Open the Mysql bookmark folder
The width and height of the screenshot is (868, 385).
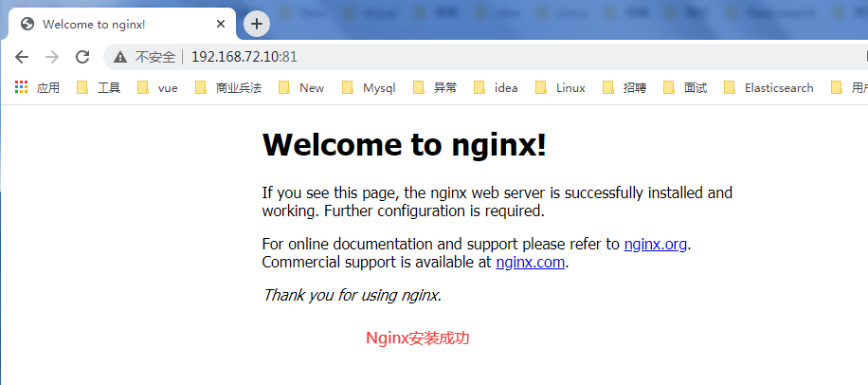click(x=370, y=87)
